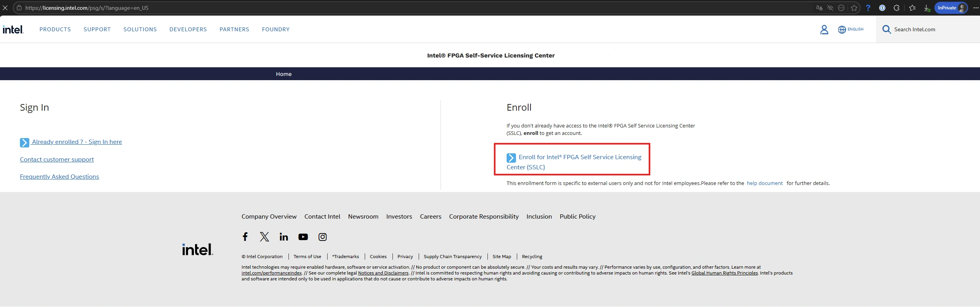980x307 pixels.
Task: Open the Developers menu item
Action: tap(188, 29)
